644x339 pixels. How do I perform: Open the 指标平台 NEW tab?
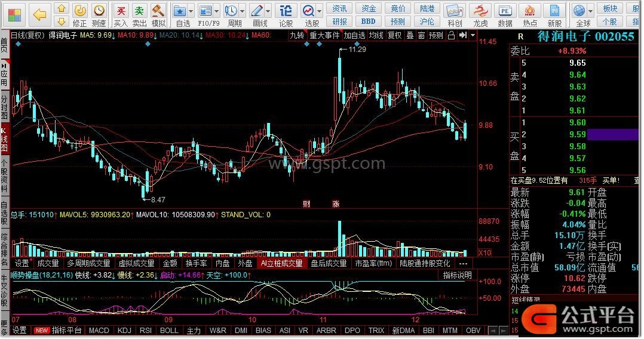(58, 331)
